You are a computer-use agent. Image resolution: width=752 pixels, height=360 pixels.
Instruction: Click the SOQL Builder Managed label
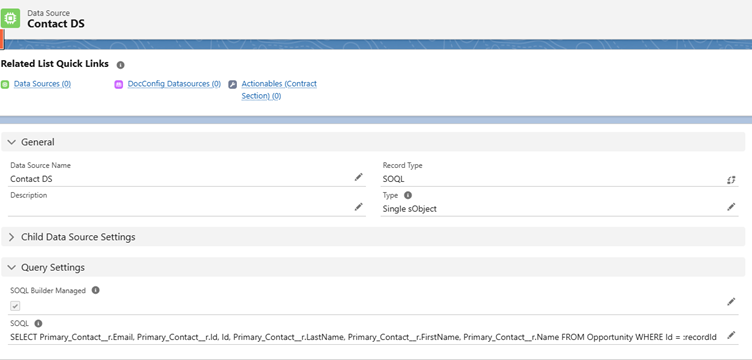pos(48,290)
